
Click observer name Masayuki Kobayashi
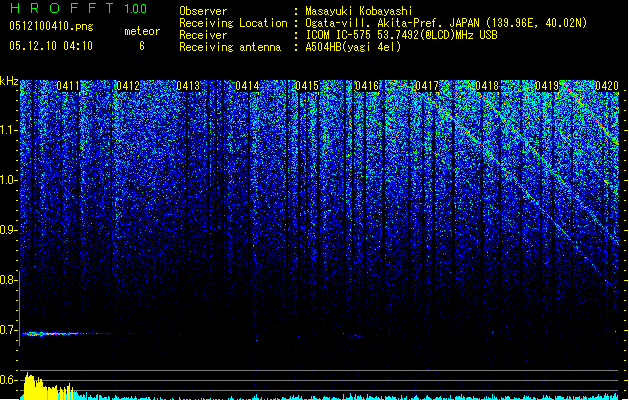[359, 11]
